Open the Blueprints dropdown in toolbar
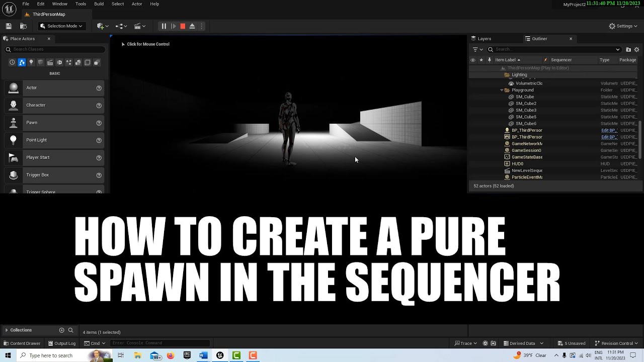644x362 pixels. [121, 26]
